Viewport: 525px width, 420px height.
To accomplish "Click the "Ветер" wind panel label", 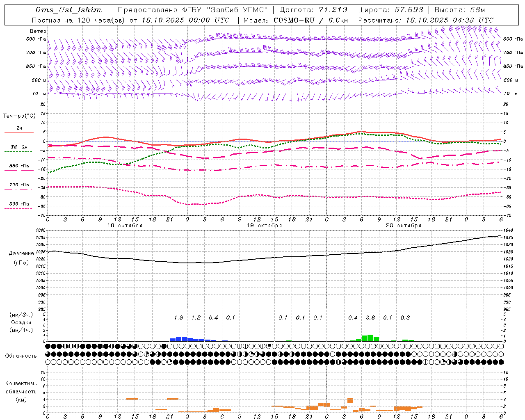I will (x=38, y=31).
